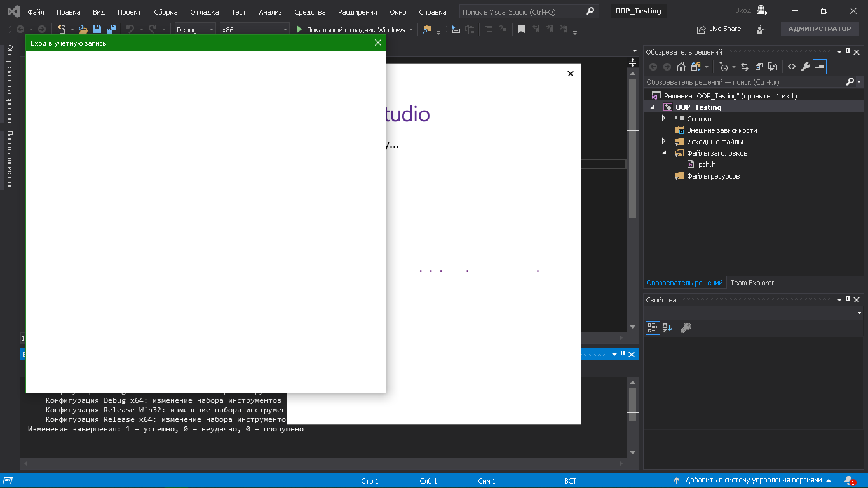The image size is (868, 488).
Task: Open the Solution Explorer window position menu arrow
Action: [x=839, y=52]
